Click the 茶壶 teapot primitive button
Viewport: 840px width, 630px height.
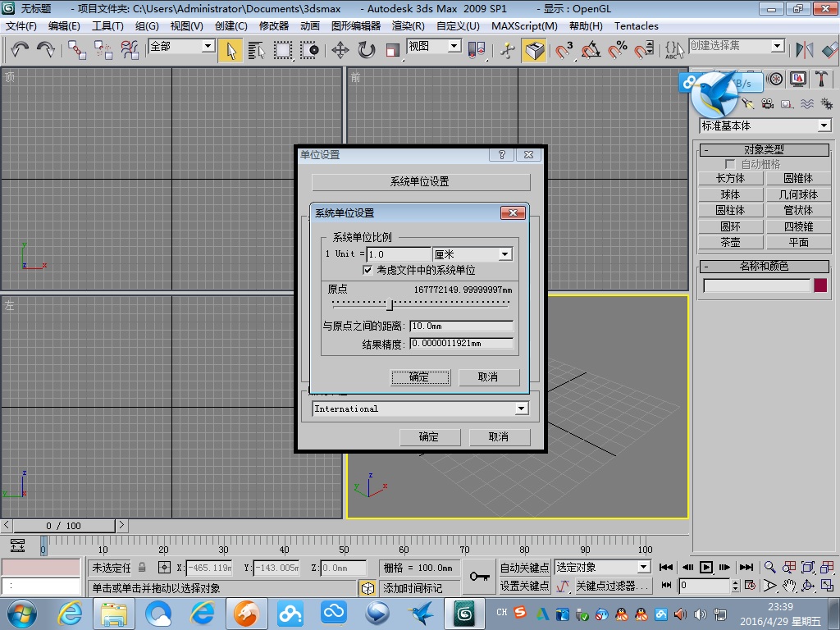pyautogui.click(x=730, y=243)
